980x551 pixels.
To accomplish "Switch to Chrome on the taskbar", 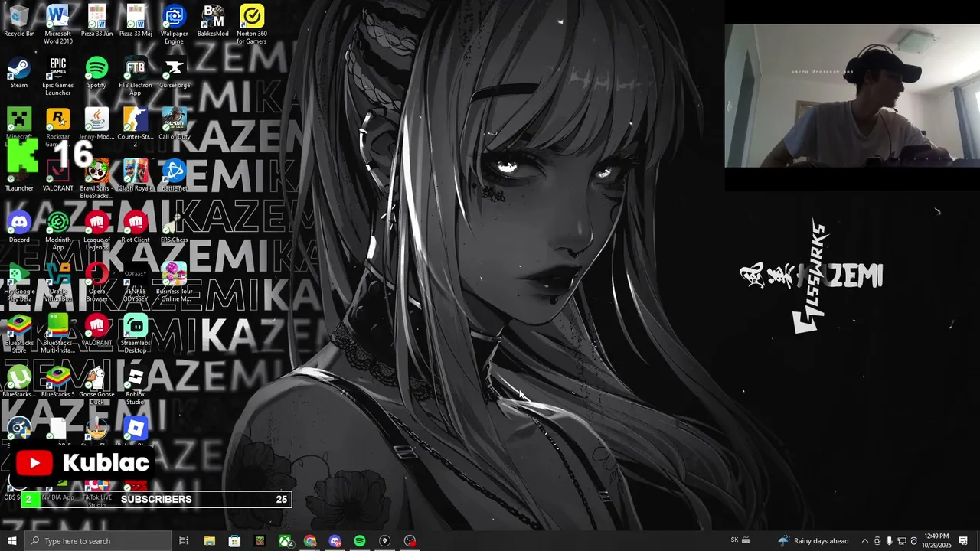I will (x=310, y=541).
